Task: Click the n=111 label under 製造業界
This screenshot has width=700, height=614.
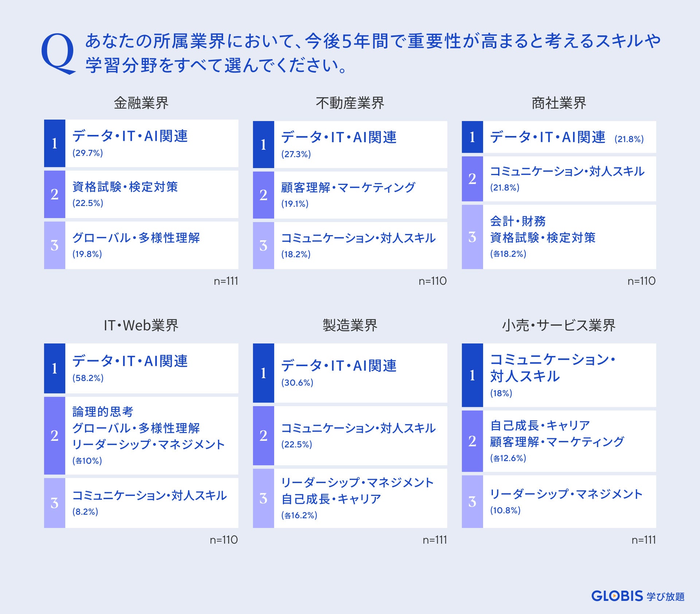Action: pos(435,540)
